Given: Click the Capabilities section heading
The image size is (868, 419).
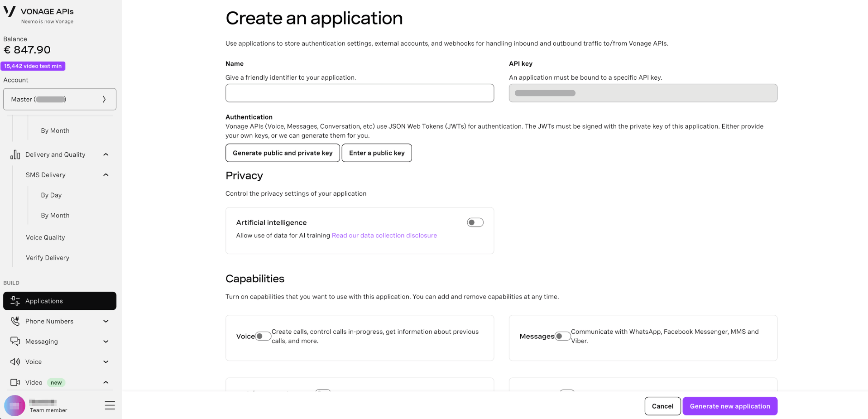Looking at the screenshot, I should point(255,279).
